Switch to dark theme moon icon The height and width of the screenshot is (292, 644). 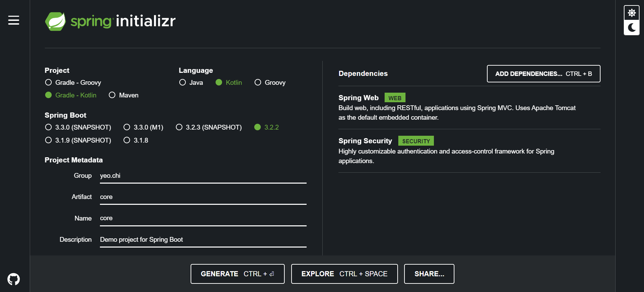632,28
